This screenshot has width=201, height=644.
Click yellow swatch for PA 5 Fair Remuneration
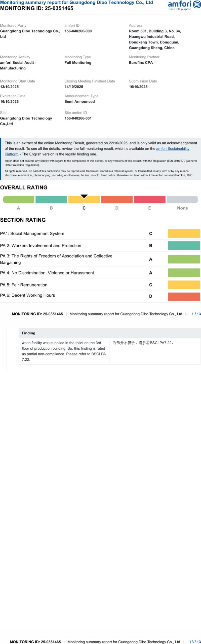[184, 285]
